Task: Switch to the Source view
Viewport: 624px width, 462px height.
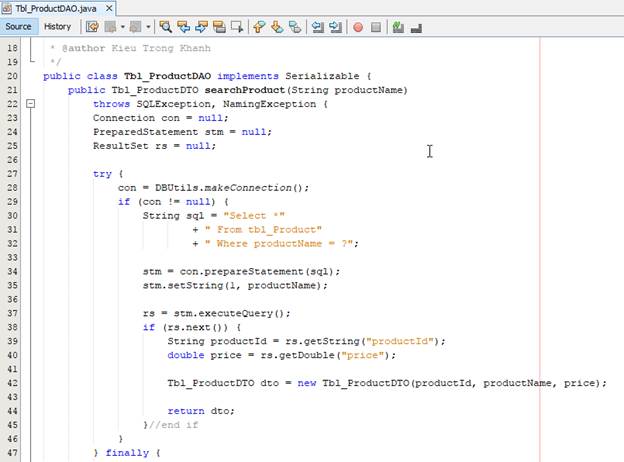Action: 18,27
